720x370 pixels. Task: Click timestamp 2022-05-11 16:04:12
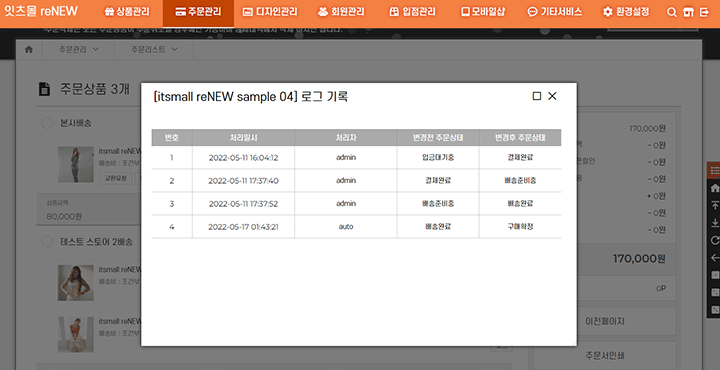point(243,158)
